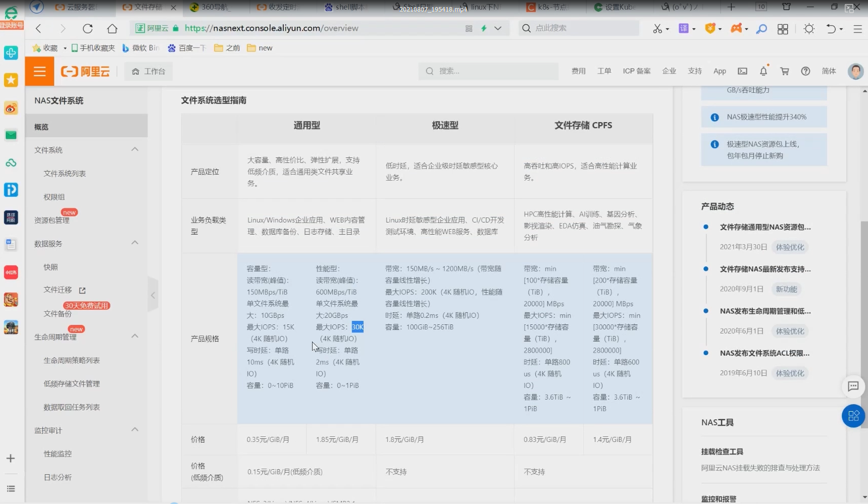The width and height of the screenshot is (868, 504).
Task: Launch the Cloud Shell terminal icon
Action: (x=742, y=71)
